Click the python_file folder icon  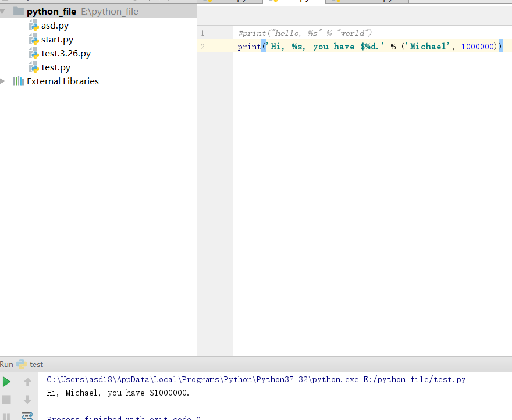18,12
